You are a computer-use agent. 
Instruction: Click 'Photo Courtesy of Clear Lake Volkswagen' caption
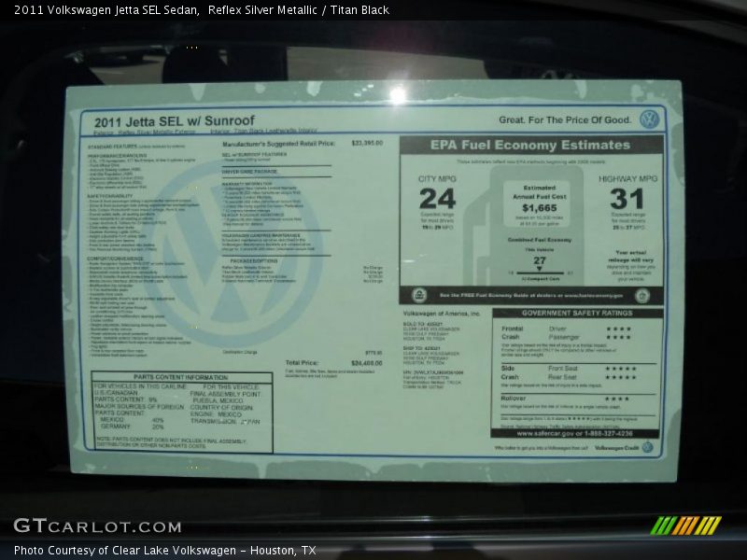point(125,550)
